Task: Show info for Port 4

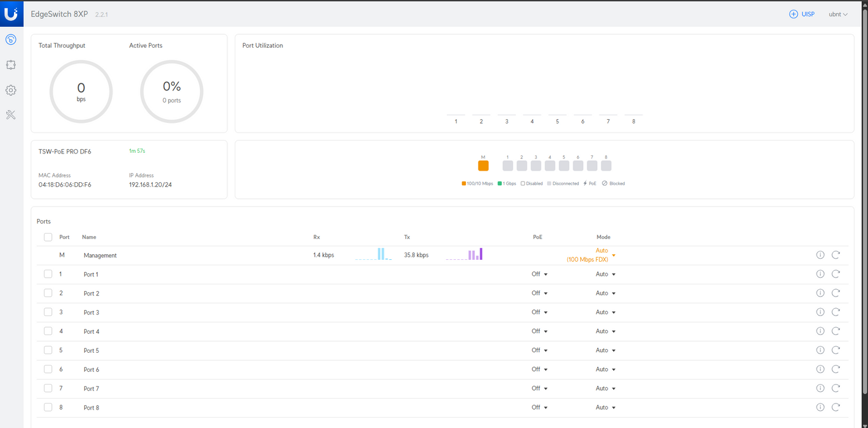Action: coord(820,331)
